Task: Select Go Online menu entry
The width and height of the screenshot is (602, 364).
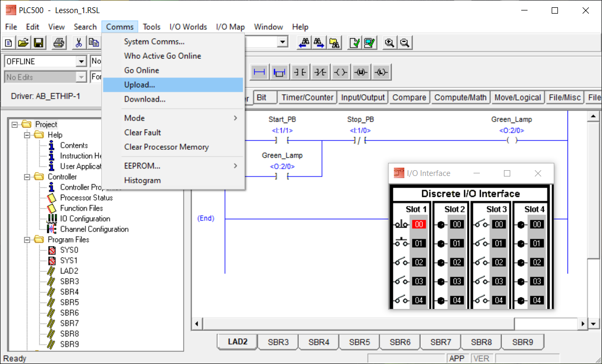Action: coord(173,70)
